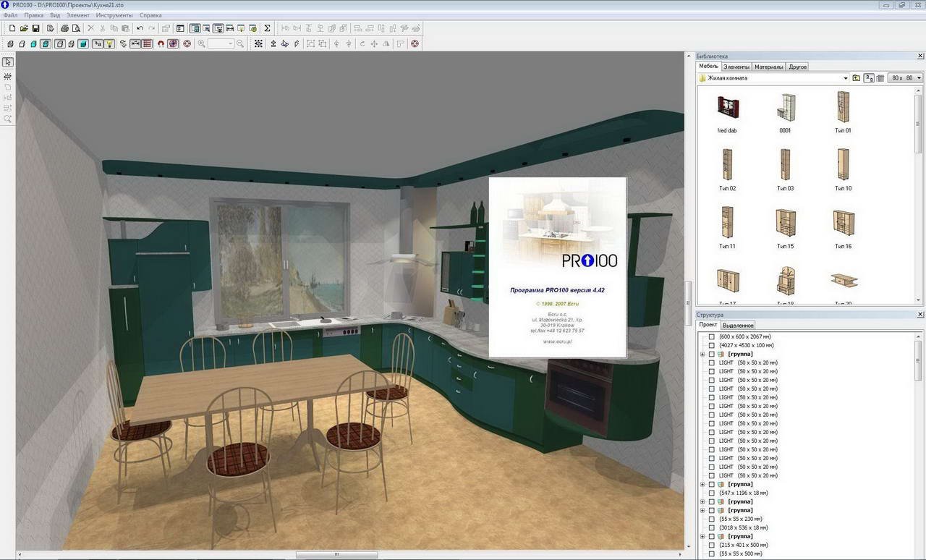The width and height of the screenshot is (926, 560).
Task: Open the Файл menu
Action: [10, 15]
